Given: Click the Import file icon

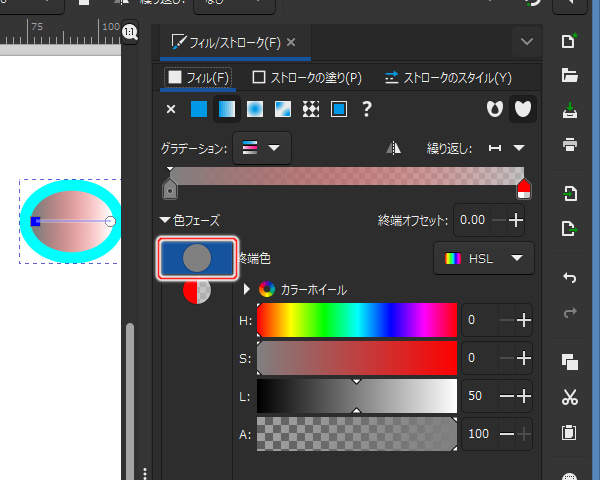Looking at the screenshot, I should 569,193.
